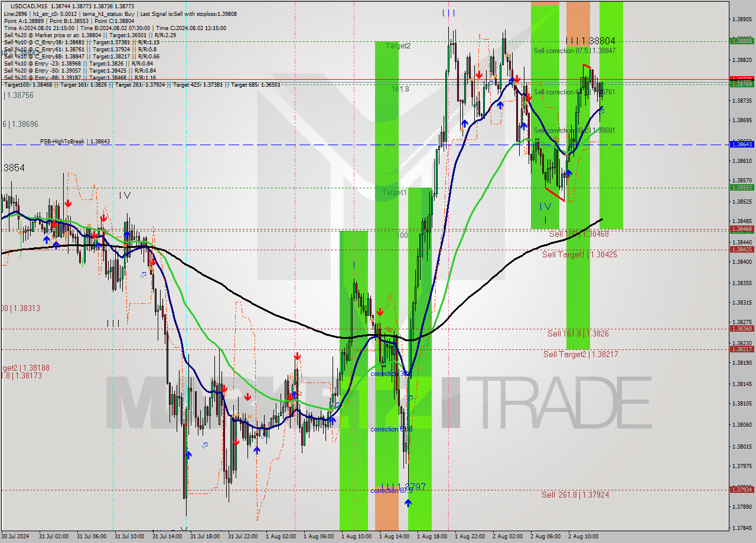Click the 1.38105 price scale value
Viewport: 756px width, 543px height.
point(742,403)
